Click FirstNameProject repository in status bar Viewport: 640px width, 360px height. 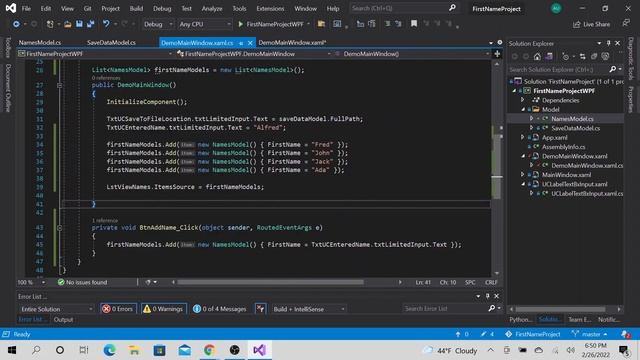(533, 334)
